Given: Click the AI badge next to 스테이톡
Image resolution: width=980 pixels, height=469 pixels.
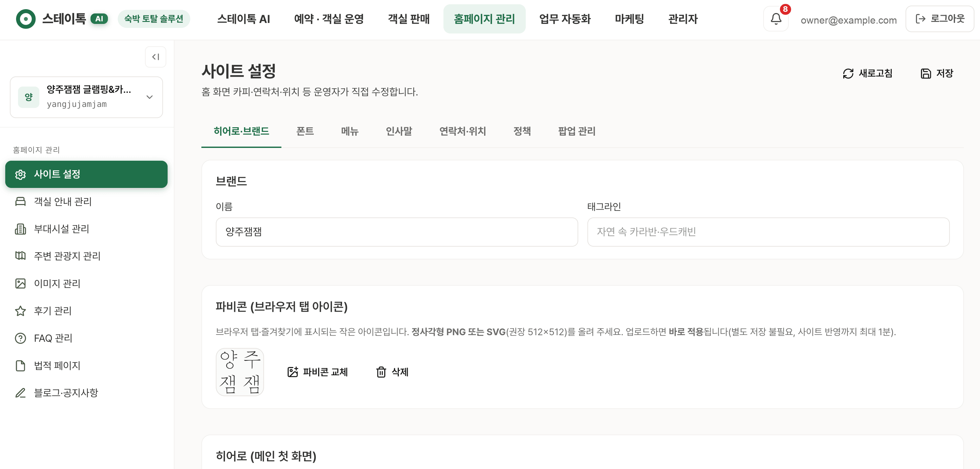Looking at the screenshot, I should pyautogui.click(x=99, y=19).
